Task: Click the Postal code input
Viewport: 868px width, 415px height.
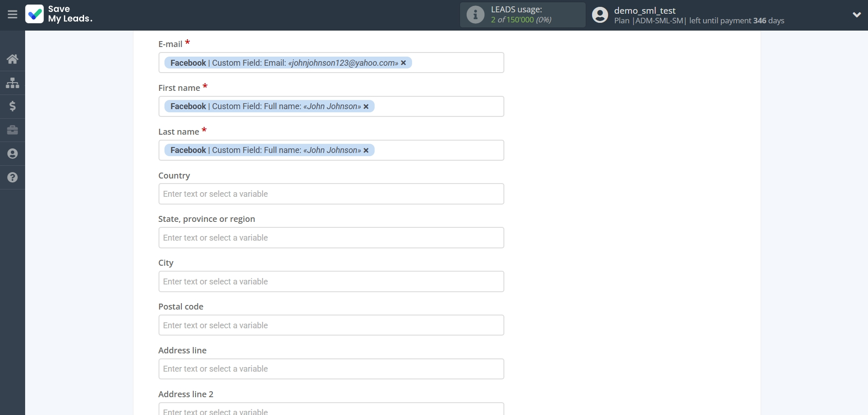Action: click(331, 326)
